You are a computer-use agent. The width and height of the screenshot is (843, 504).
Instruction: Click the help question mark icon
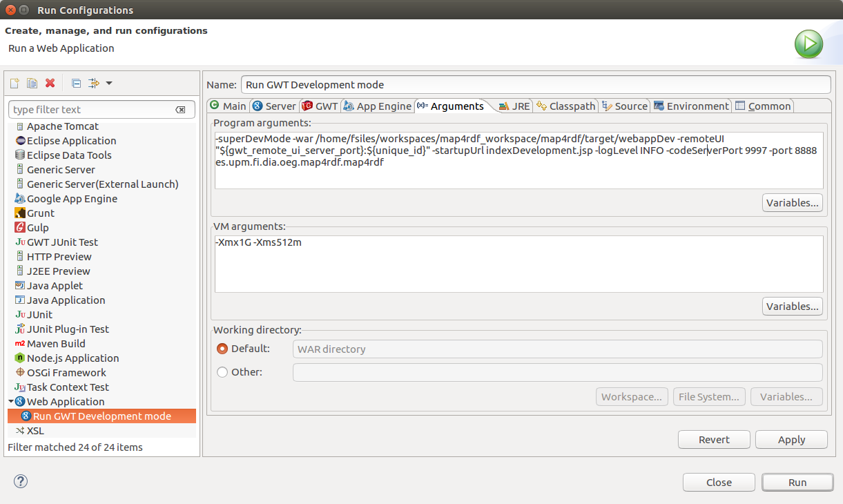[x=21, y=482]
